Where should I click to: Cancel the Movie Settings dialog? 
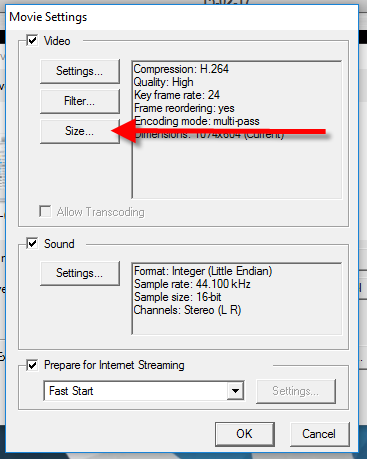[x=319, y=434]
